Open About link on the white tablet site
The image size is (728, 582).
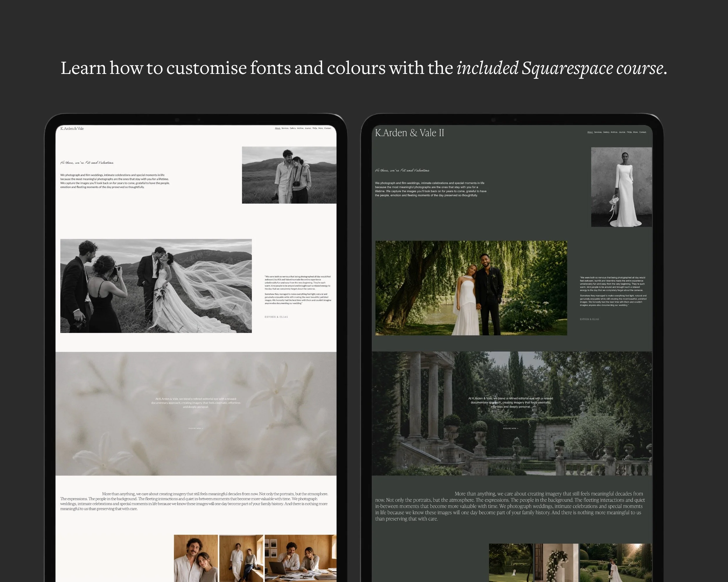278,128
